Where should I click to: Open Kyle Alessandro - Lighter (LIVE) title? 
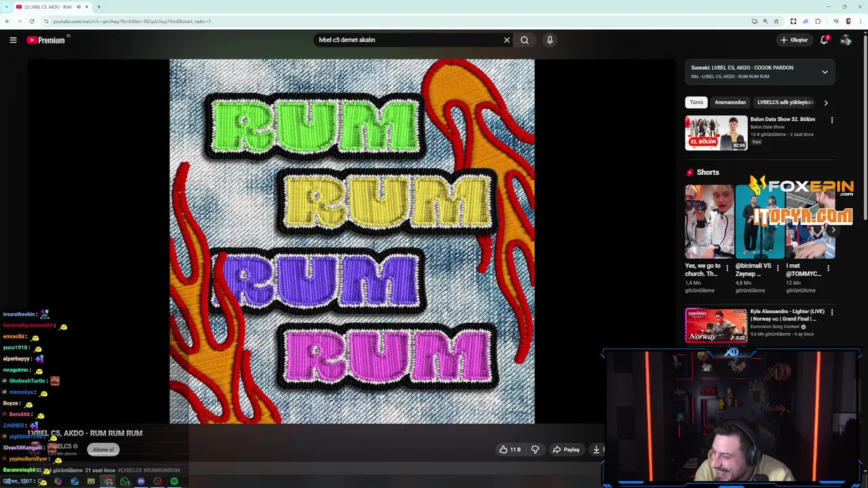point(787,315)
